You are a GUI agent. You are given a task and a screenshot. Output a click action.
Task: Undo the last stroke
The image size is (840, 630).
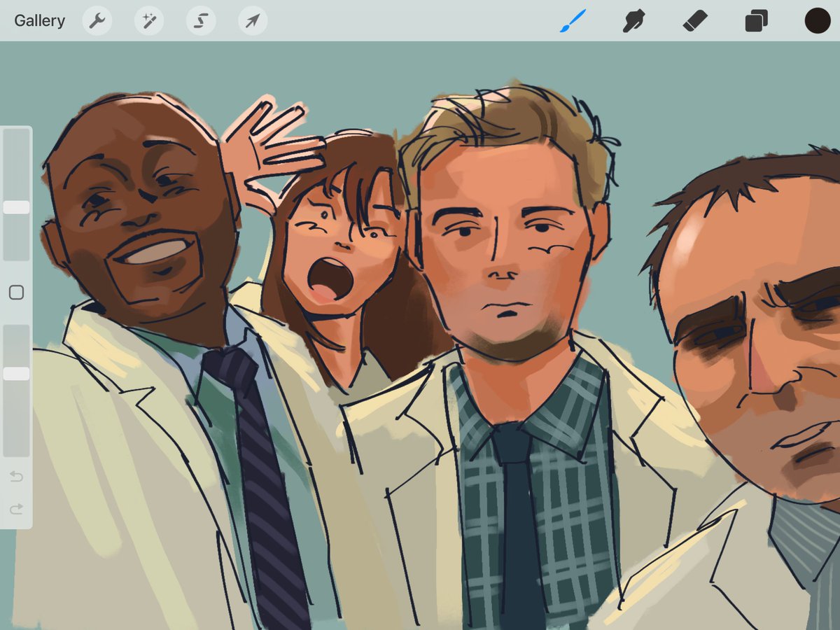16,477
